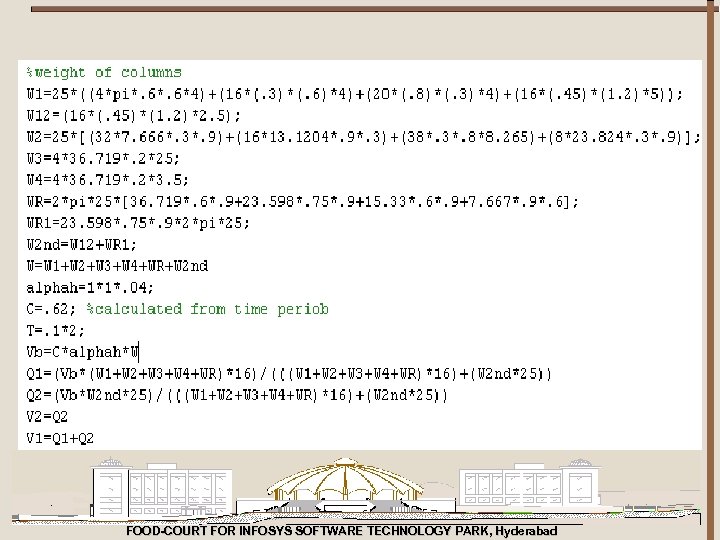Image resolution: width=720 pixels, height=540 pixels.
Task: Click the line starting 'Q2=(Vb*W2nd'
Action: 237,395
